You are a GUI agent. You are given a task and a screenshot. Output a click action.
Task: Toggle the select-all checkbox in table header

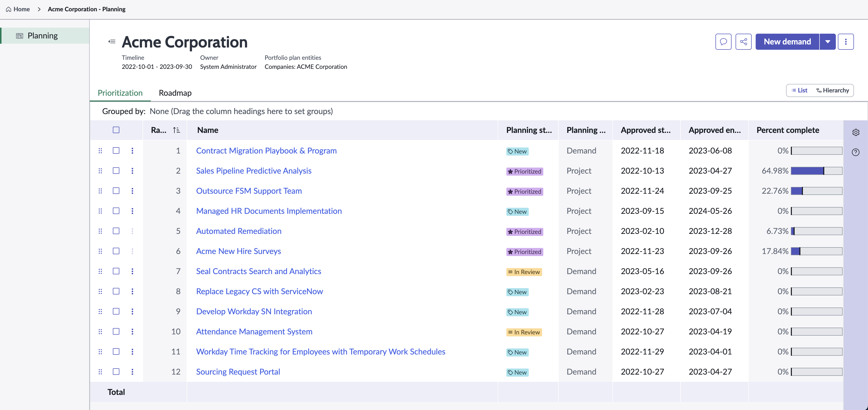tap(116, 130)
